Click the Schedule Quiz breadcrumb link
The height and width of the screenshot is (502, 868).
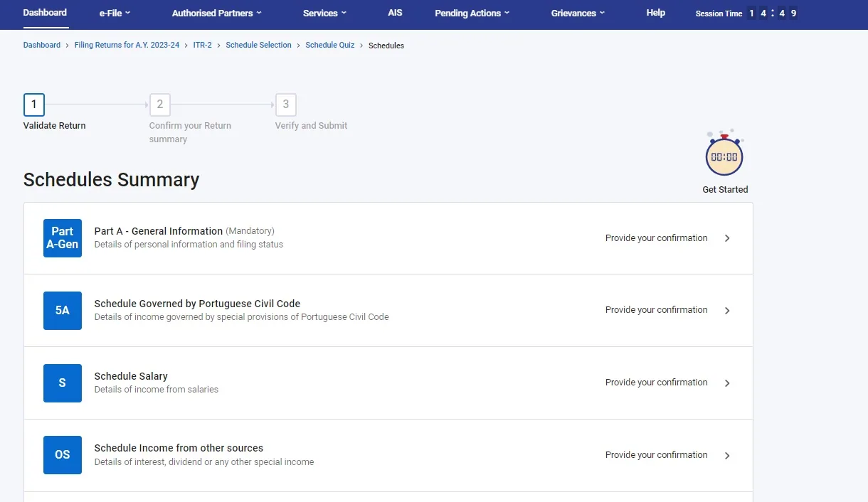[330, 45]
